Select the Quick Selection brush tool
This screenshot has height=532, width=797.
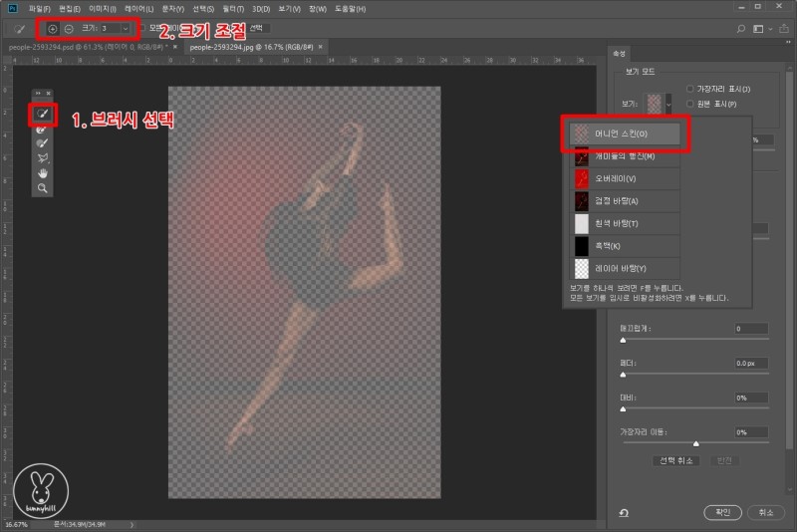43,115
